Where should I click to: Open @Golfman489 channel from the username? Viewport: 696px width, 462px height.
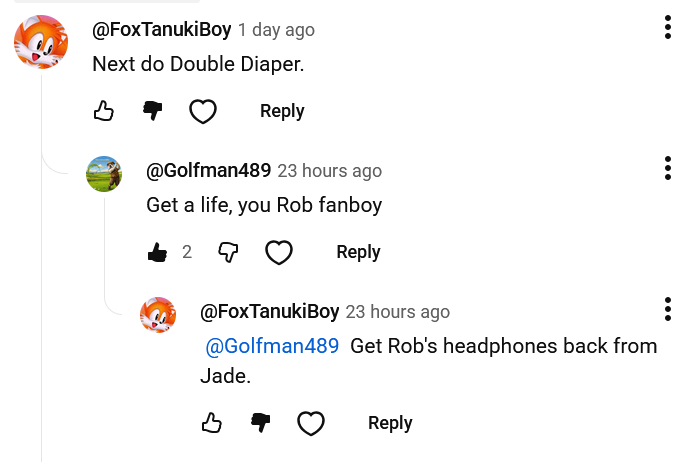[208, 170]
